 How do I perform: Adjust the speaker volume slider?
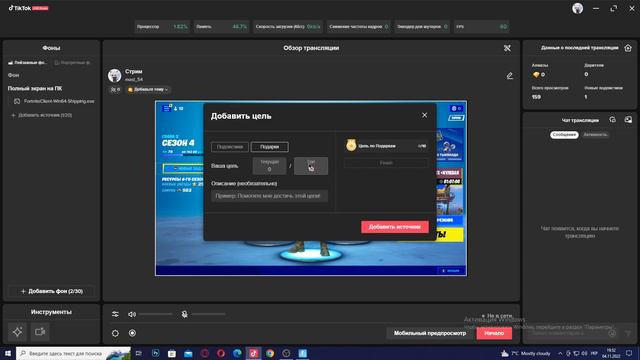156,314
